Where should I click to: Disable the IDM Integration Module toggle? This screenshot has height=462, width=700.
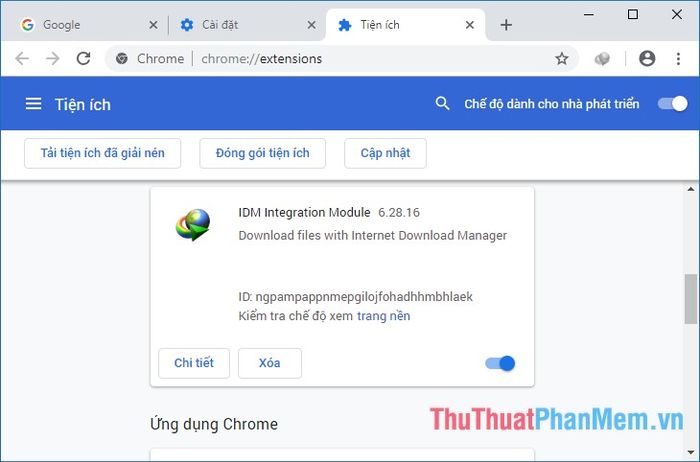(x=500, y=363)
